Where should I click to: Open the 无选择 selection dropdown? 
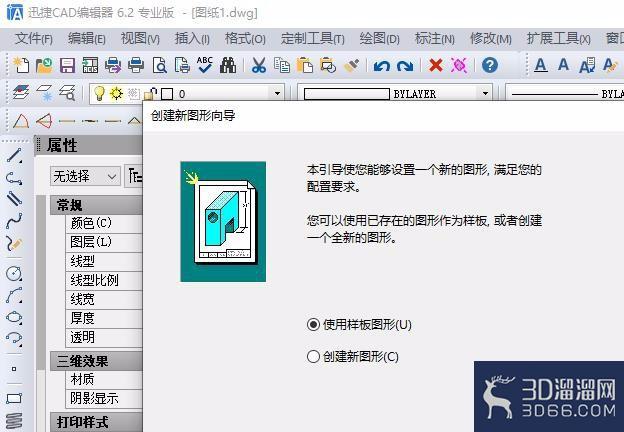(85, 176)
